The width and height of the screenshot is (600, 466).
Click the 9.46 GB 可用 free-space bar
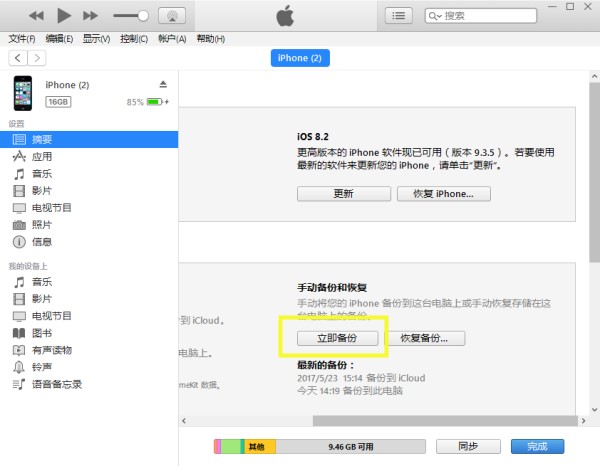(351, 446)
